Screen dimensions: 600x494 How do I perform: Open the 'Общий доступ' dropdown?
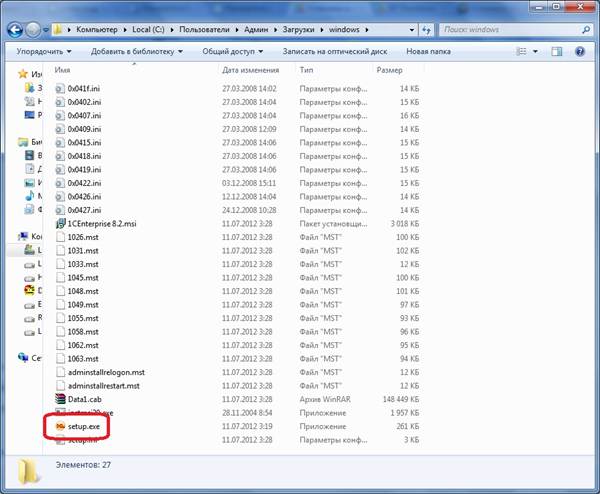tap(235, 51)
